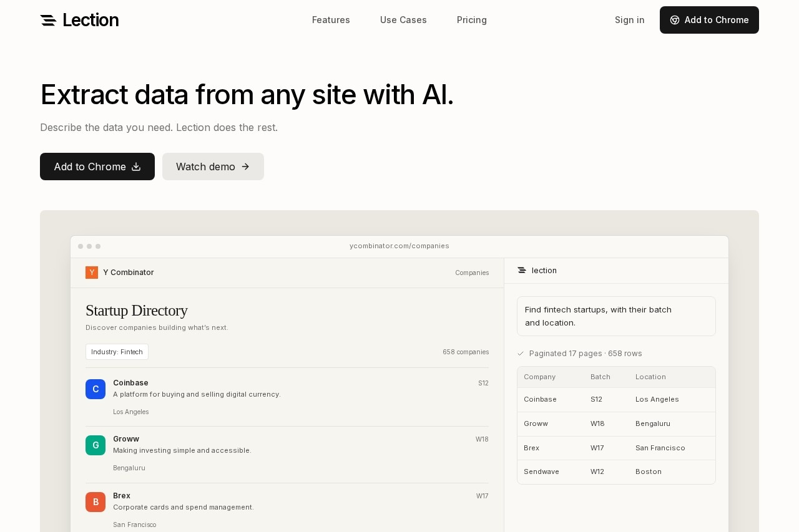
Task: Click the Bengaluru cell in results table
Action: pyautogui.click(x=653, y=423)
